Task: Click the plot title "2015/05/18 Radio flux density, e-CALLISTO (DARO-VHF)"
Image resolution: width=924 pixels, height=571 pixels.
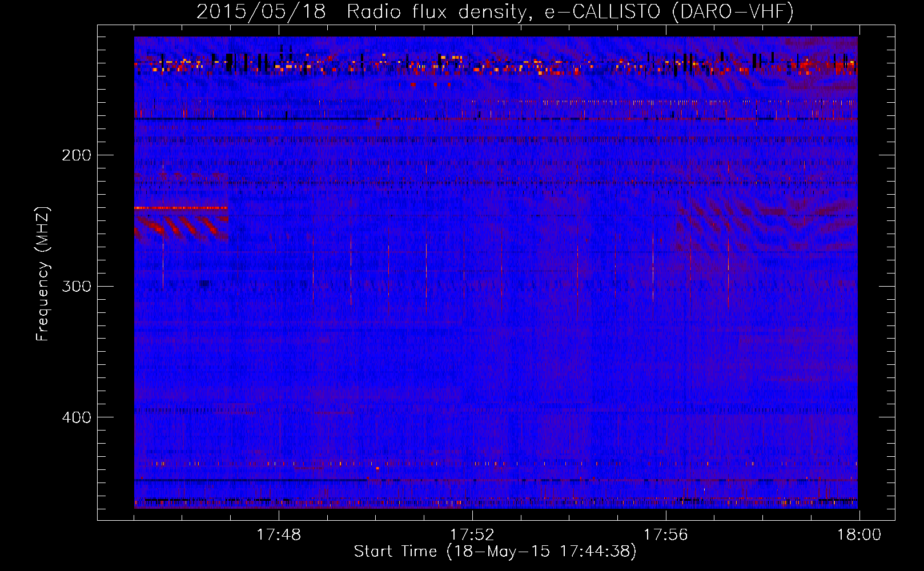Action: 495,11
